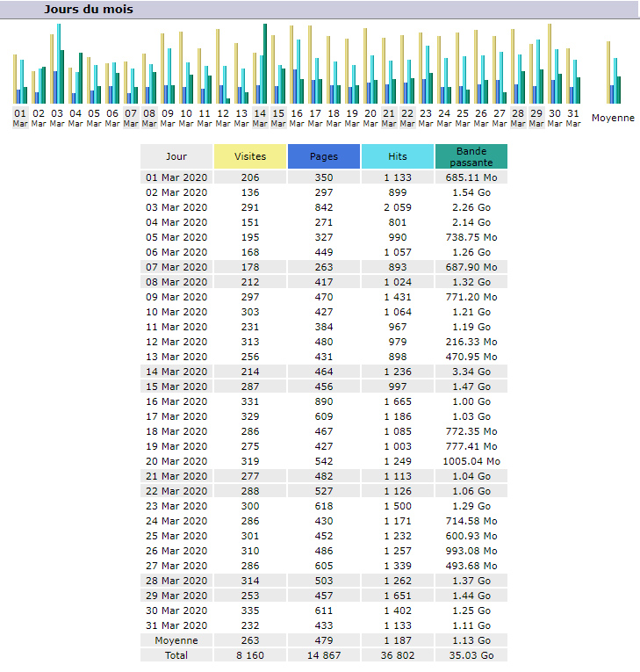
Task: Click average pages value '479'
Action: (324, 640)
